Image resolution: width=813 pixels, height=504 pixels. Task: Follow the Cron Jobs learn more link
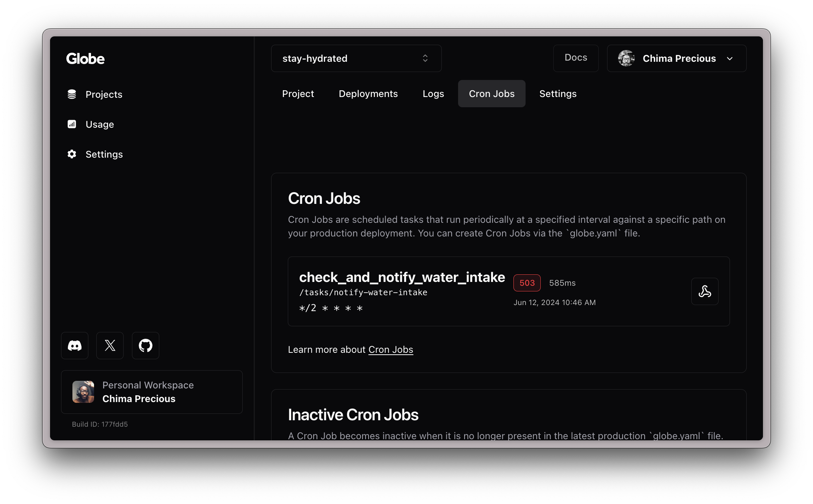(x=391, y=349)
